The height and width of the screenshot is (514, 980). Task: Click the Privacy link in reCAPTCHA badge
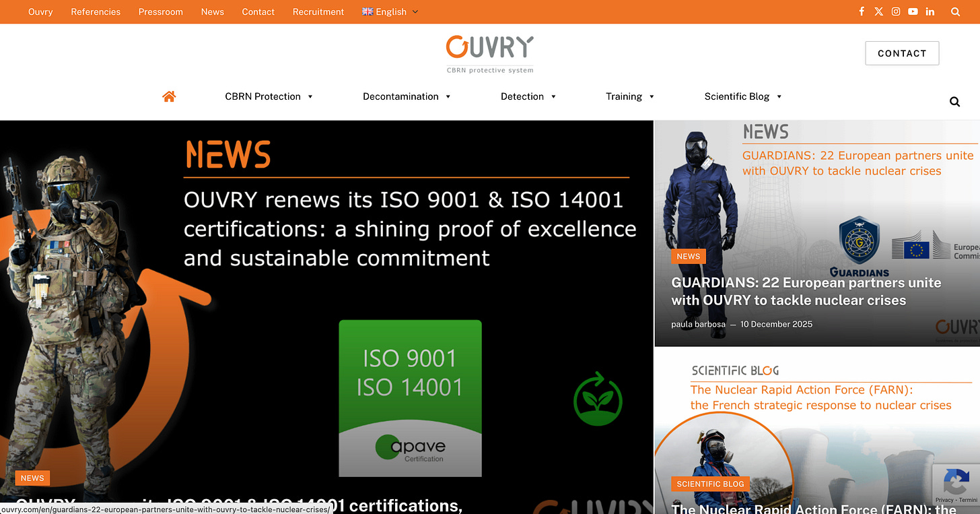coord(944,500)
